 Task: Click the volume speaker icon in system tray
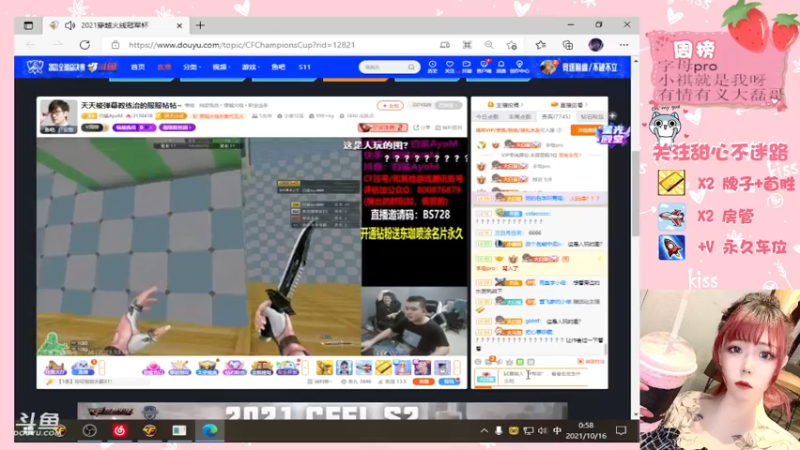click(x=542, y=431)
